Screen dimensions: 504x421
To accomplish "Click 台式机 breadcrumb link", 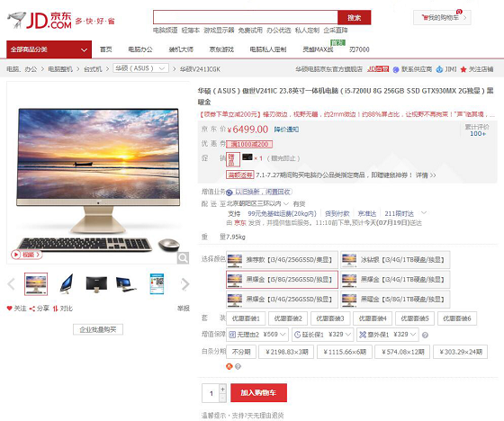I will pos(93,69).
